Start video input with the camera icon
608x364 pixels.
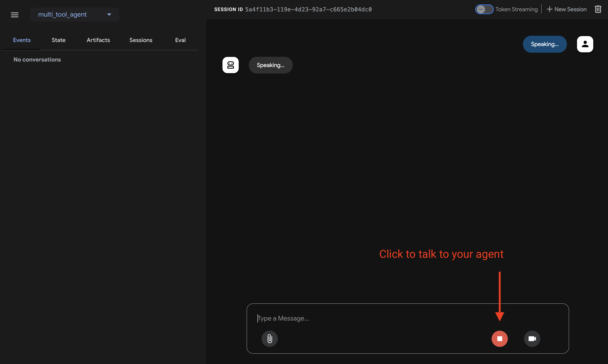point(532,339)
